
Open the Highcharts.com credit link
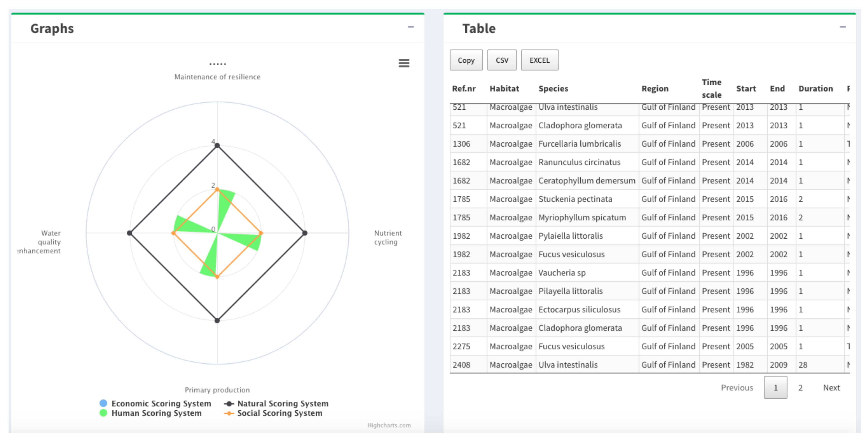tap(389, 425)
